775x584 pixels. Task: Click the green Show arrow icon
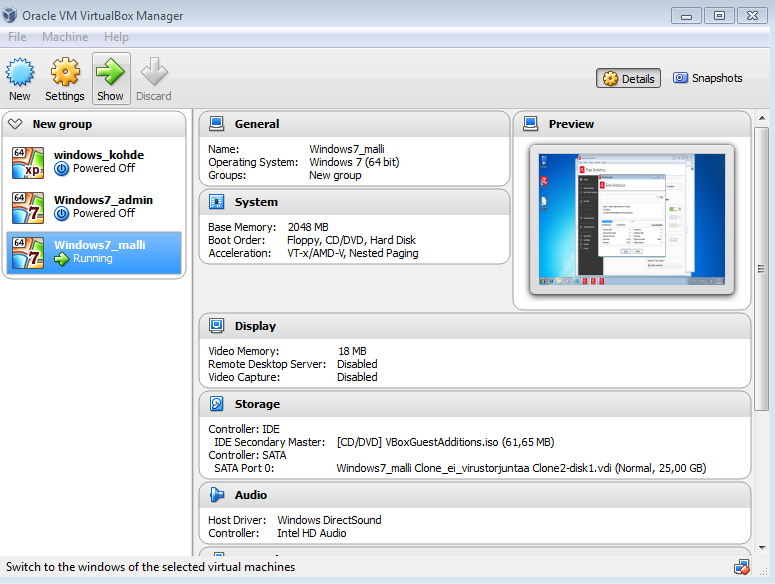pos(111,73)
